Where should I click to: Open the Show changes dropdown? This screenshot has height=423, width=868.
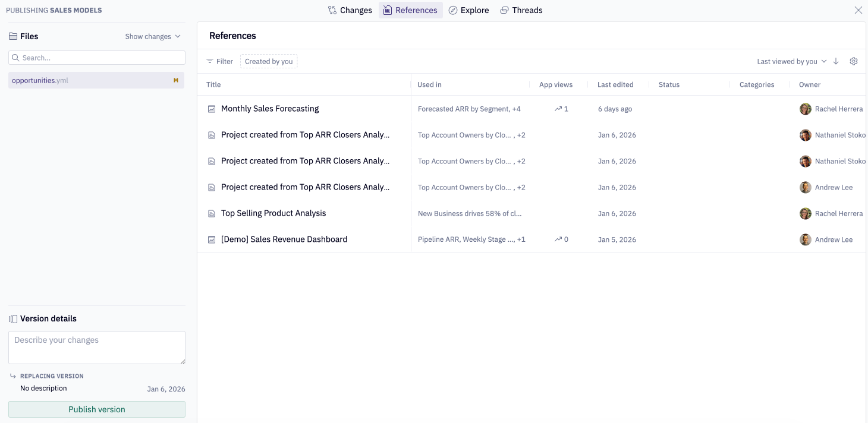click(152, 36)
